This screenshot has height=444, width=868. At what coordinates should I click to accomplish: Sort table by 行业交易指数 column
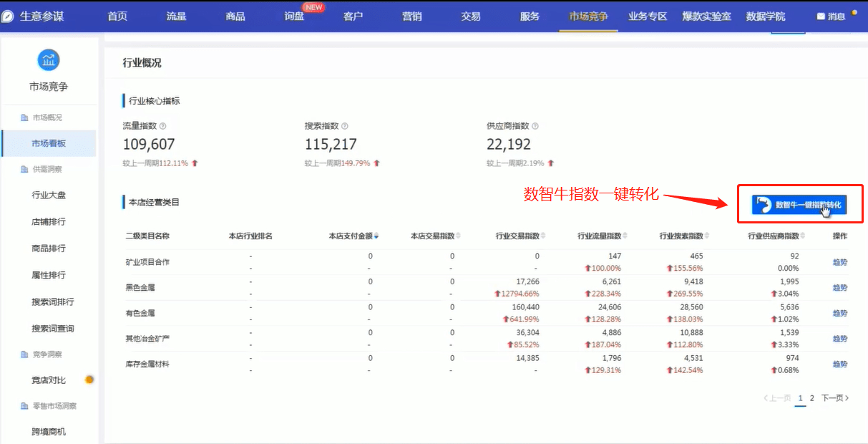544,236
